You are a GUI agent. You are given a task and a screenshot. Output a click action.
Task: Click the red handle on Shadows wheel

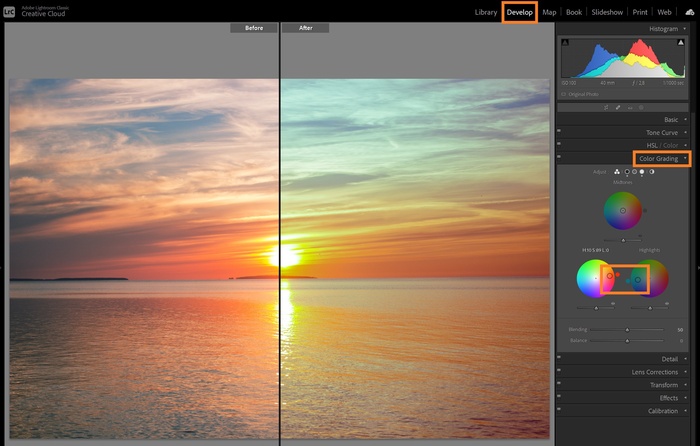pyautogui.click(x=618, y=275)
